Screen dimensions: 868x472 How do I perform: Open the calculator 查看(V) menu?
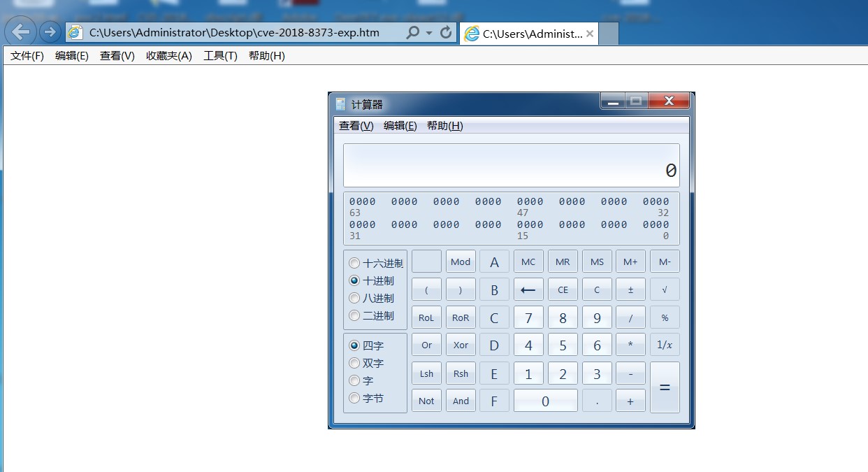tap(356, 126)
